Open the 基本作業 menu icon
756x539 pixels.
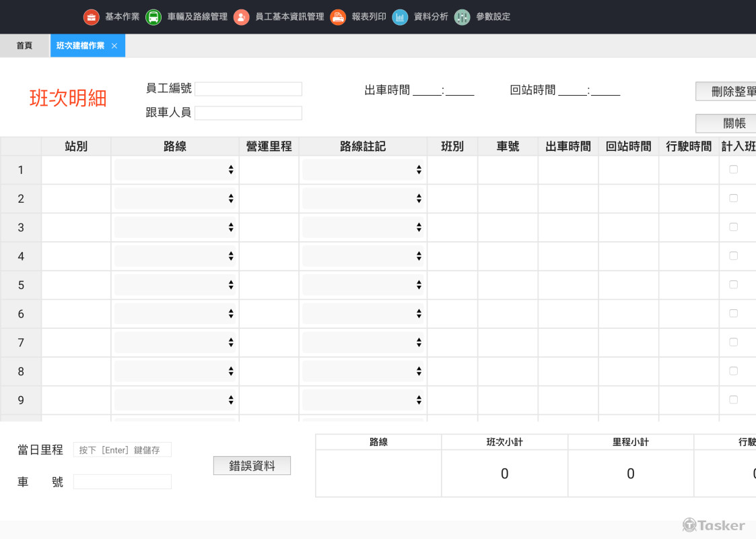91,17
